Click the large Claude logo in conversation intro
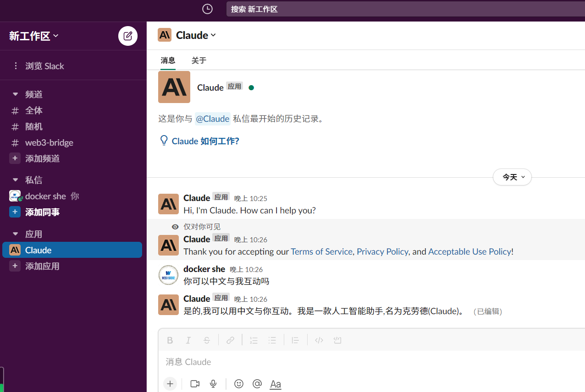Viewport: 585px width, 392px height. (174, 87)
